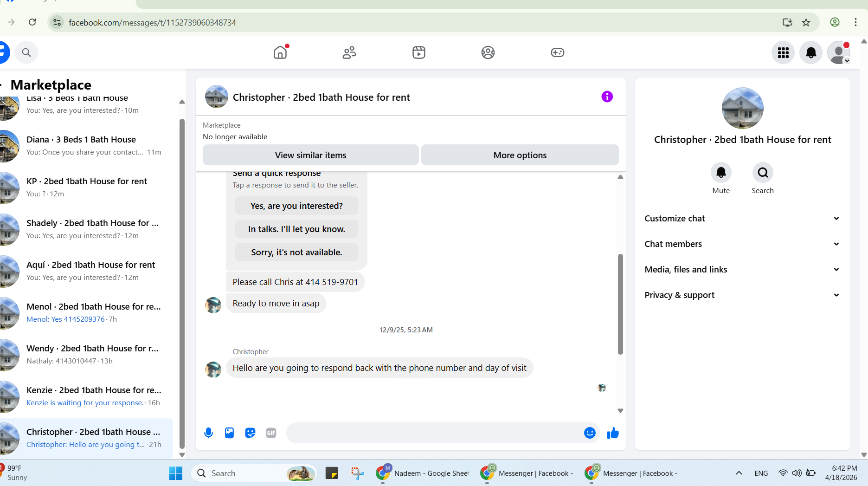Screen dimensions: 868x486
Task: Open Menol 2bed 1bath House chat
Action: click(x=86, y=313)
